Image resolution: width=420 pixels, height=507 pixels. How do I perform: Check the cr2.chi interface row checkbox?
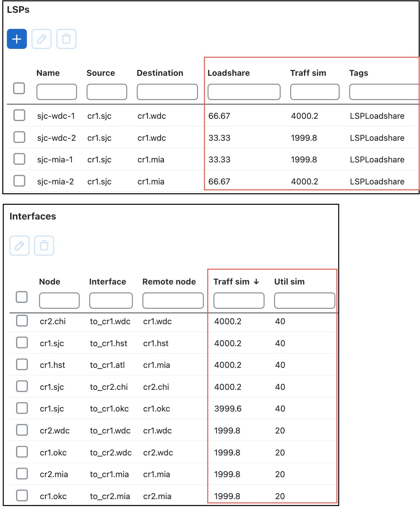click(22, 321)
